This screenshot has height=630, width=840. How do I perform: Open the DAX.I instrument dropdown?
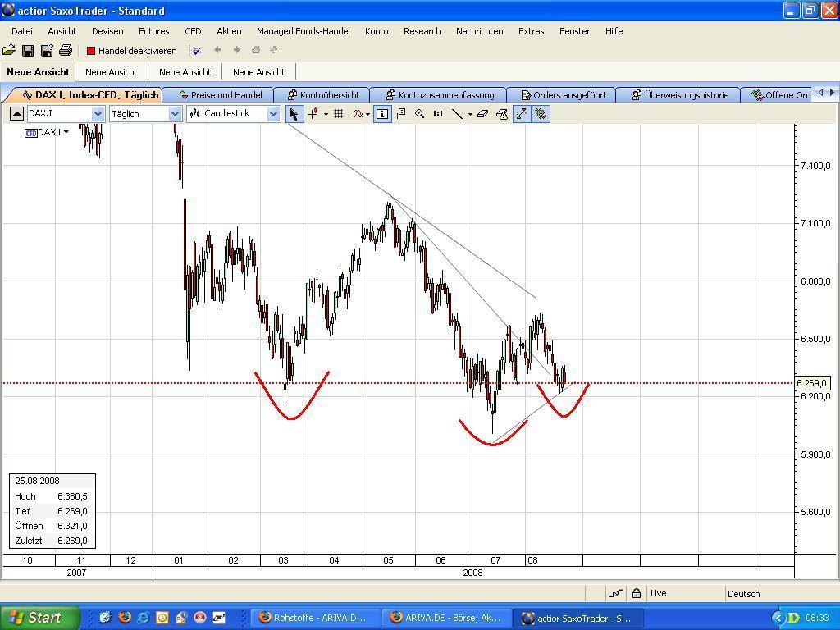pos(98,113)
